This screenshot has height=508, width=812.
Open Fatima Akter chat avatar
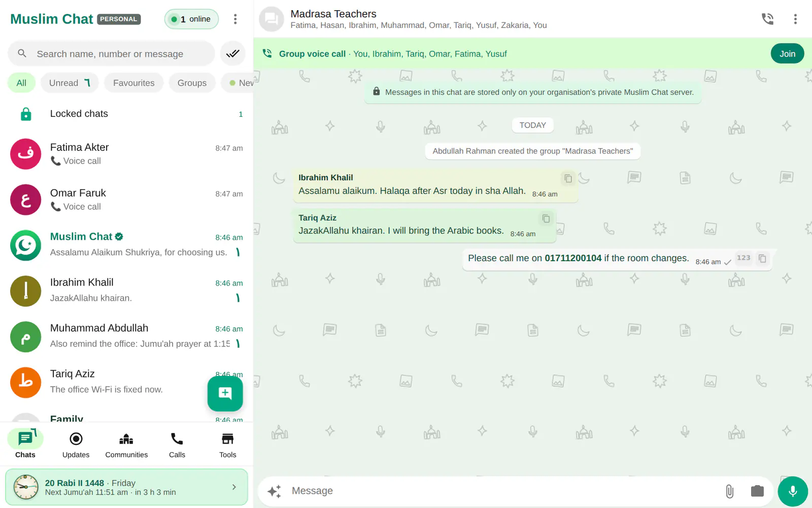[26, 154]
